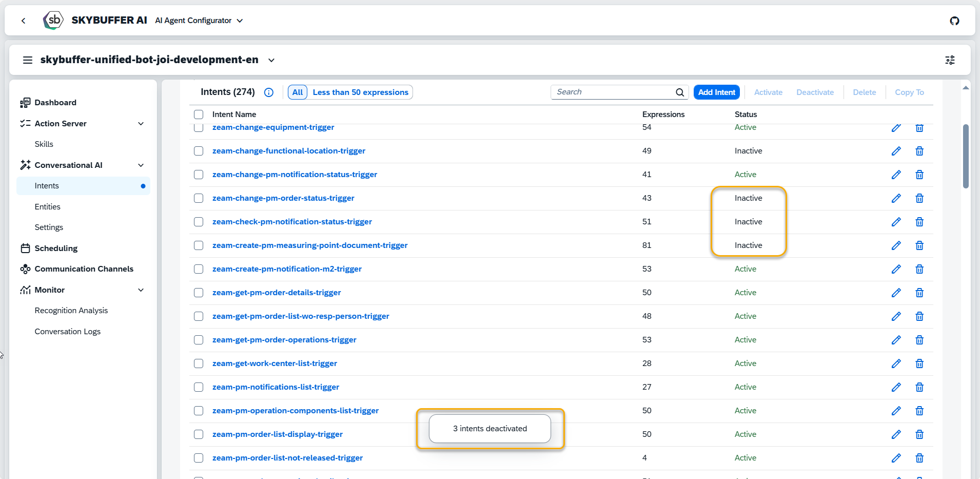Edit zeam-get-work-center-list-trigger with pencil icon

pos(896,363)
